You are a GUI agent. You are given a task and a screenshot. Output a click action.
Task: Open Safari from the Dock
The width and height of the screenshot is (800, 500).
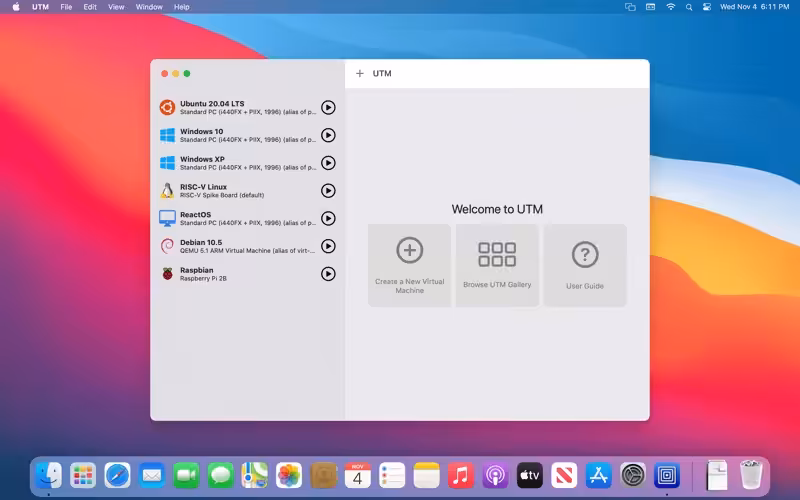[117, 475]
